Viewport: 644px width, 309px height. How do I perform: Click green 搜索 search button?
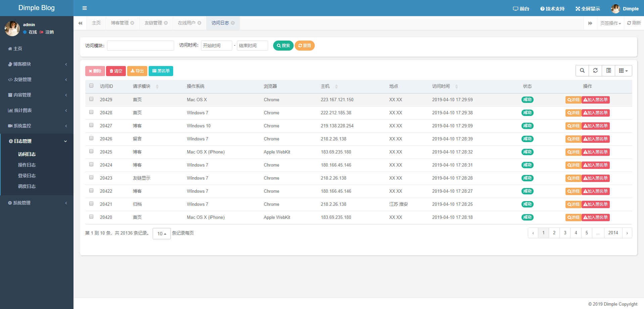(283, 46)
